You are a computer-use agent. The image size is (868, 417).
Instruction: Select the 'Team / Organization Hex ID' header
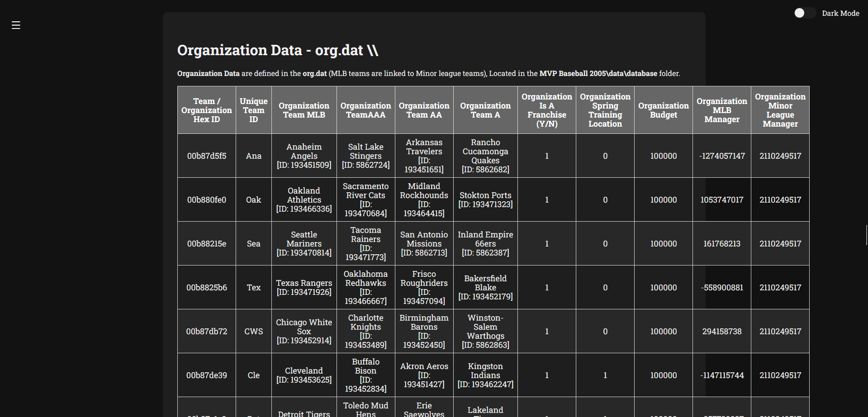207,110
